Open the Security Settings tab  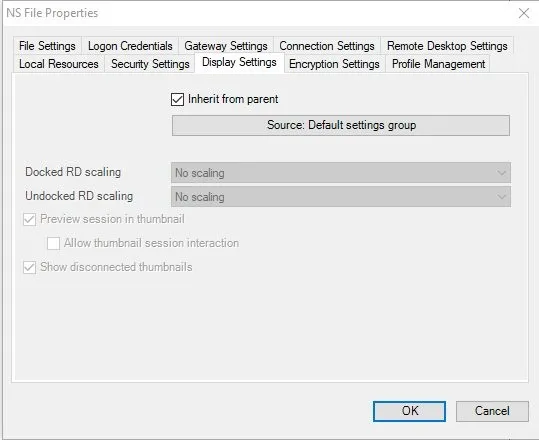coord(150,64)
